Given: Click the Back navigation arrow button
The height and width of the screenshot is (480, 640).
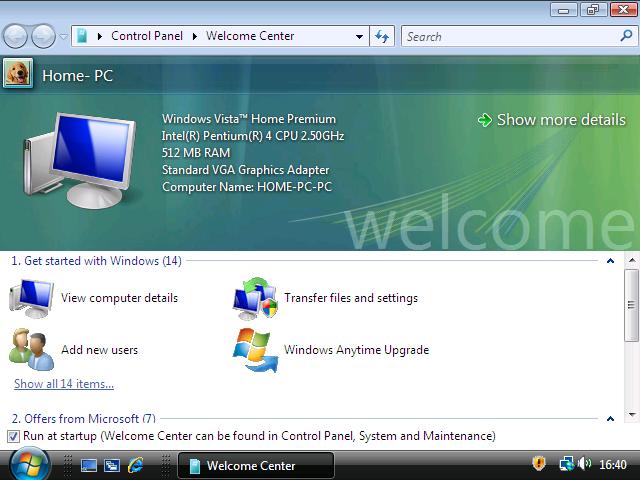Looking at the screenshot, I should (15, 36).
